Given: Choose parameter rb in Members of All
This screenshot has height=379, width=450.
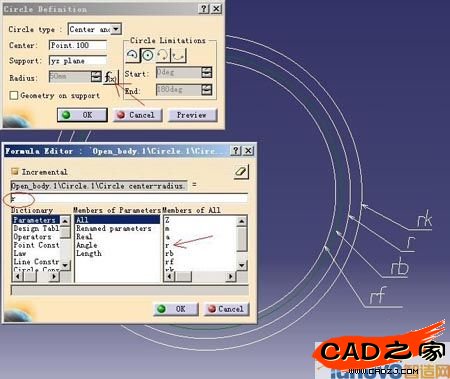Looking at the screenshot, I should pos(169,254).
